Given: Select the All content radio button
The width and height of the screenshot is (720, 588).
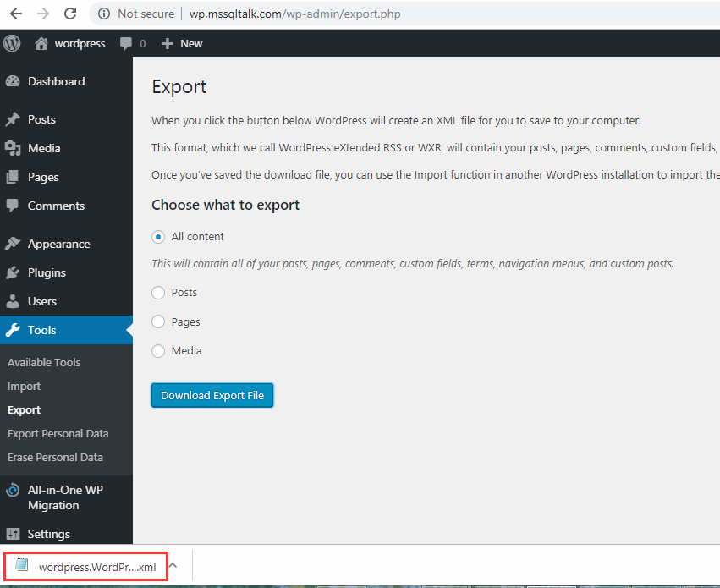Looking at the screenshot, I should [158, 237].
